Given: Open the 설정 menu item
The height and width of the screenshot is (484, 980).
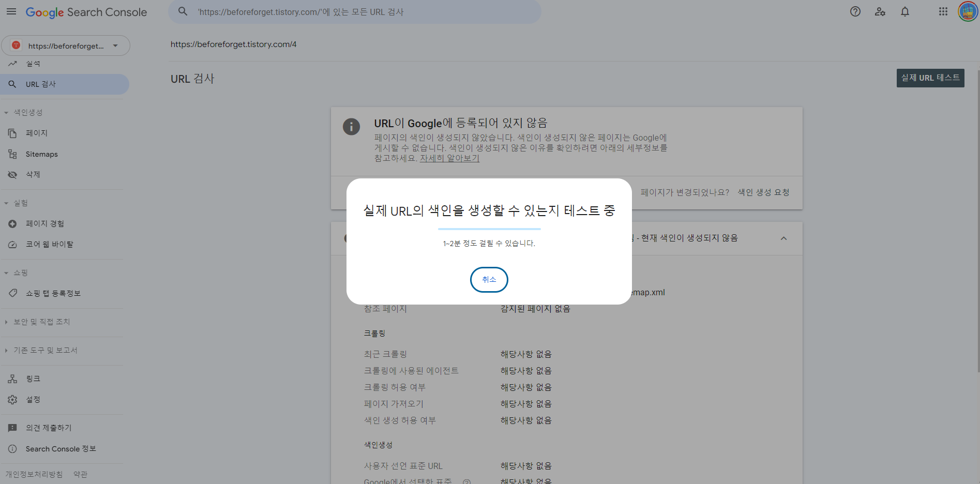Looking at the screenshot, I should click(65, 400).
